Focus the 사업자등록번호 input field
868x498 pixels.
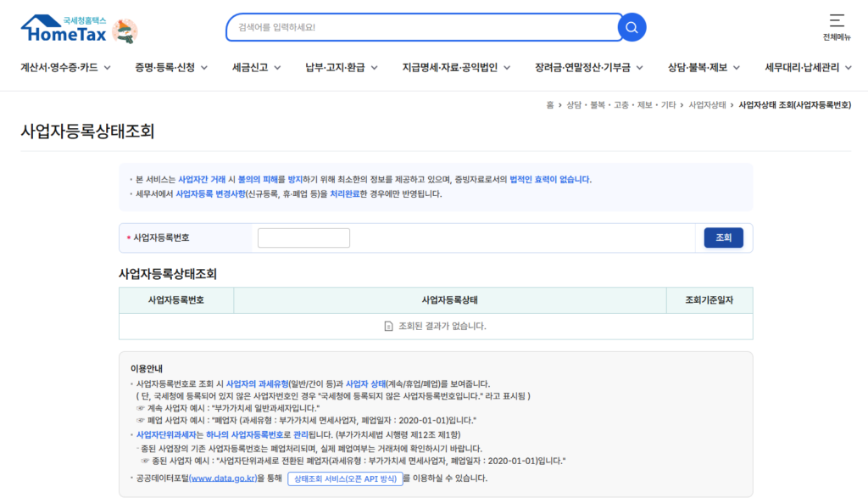point(303,238)
